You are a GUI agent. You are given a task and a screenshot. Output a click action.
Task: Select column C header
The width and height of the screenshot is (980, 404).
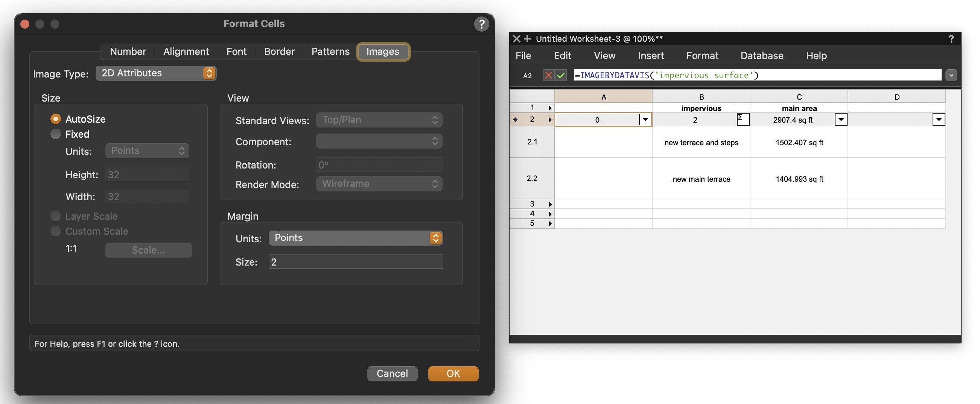(x=799, y=97)
